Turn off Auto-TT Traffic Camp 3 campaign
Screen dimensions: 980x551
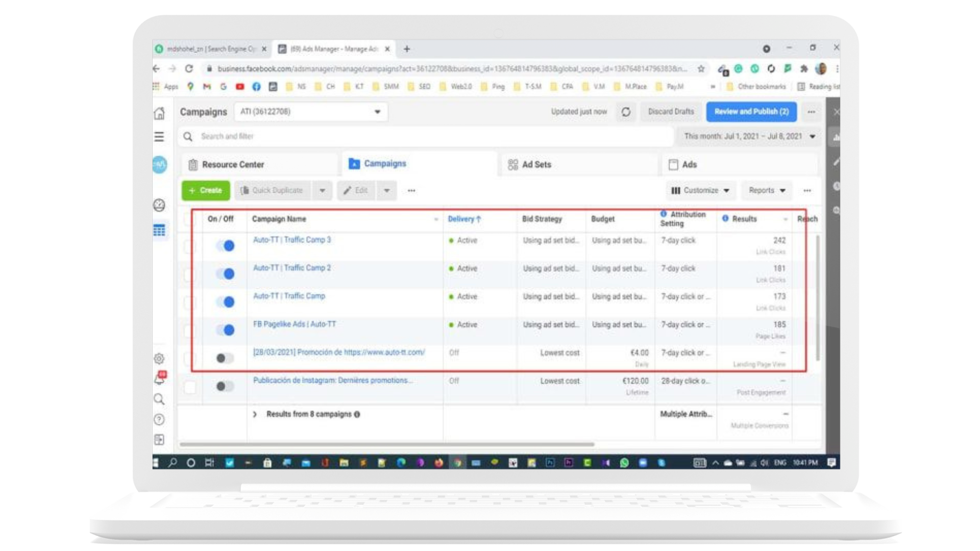click(x=225, y=246)
